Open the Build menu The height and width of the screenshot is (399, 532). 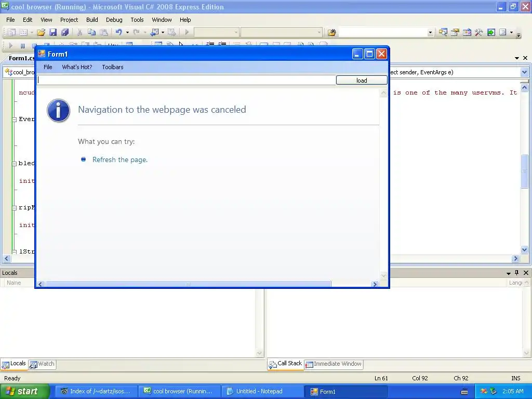(92, 20)
